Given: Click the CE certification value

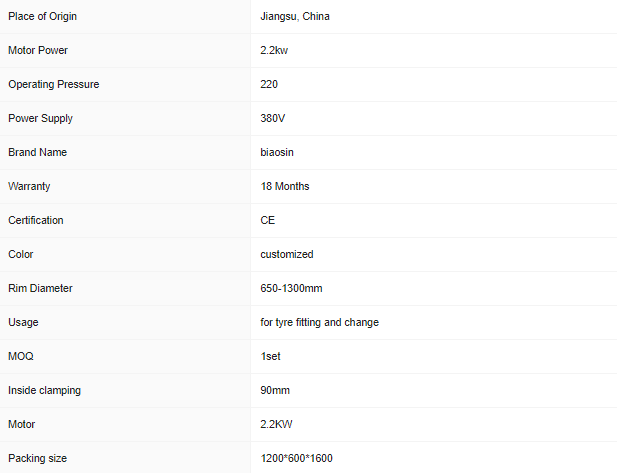Looking at the screenshot, I should point(267,220).
